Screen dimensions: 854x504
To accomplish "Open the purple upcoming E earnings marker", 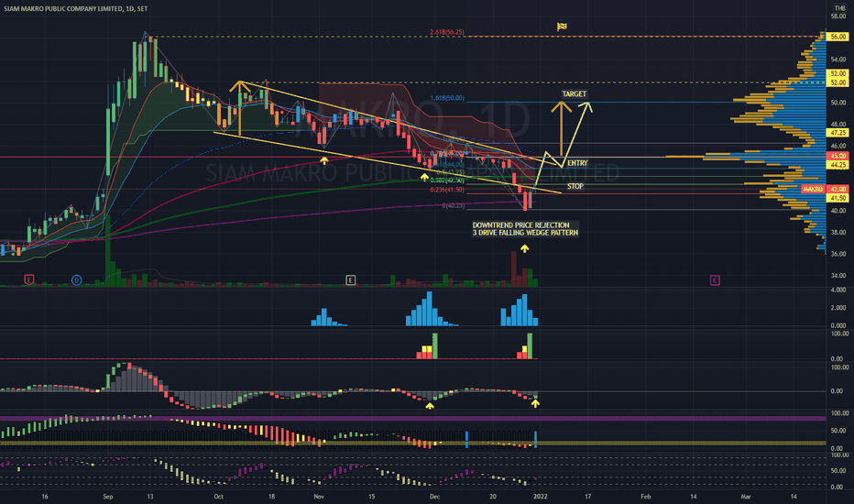I will tap(715, 280).
